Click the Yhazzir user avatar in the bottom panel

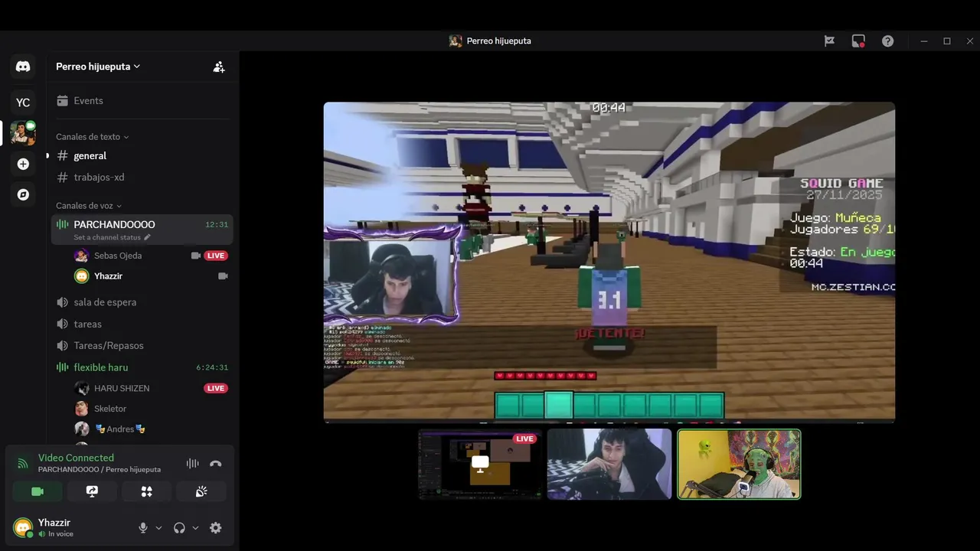[23, 527]
